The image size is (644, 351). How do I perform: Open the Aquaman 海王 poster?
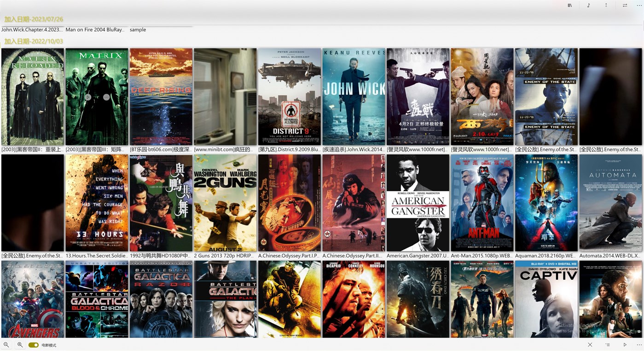[546, 203]
